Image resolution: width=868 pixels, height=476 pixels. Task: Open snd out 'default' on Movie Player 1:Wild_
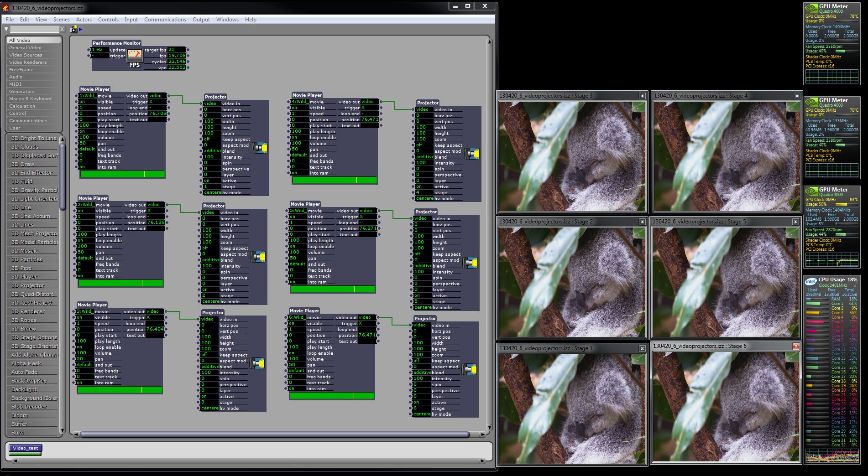tap(87, 149)
